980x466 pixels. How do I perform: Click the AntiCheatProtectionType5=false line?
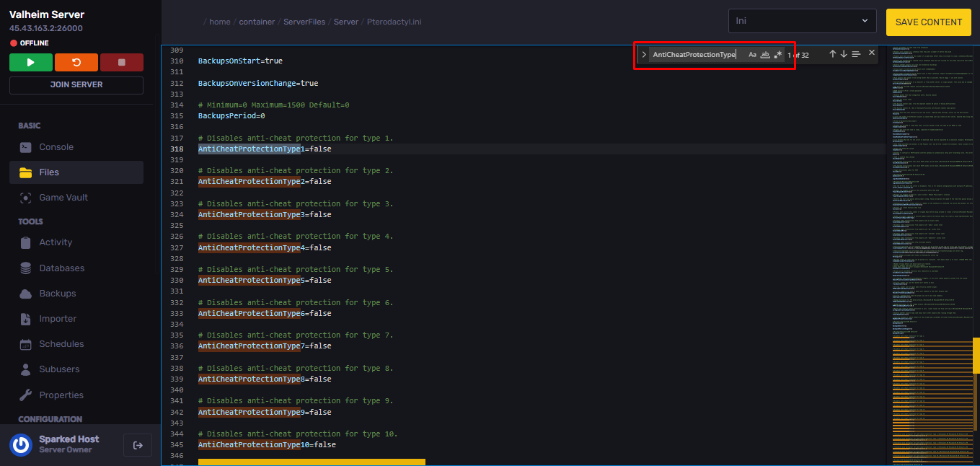click(265, 281)
